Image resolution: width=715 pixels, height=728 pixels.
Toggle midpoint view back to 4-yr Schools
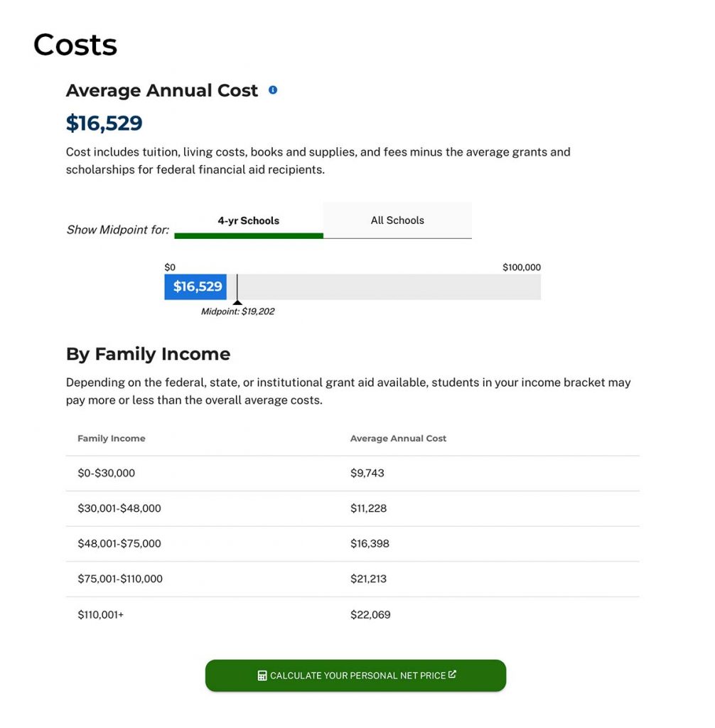(248, 220)
